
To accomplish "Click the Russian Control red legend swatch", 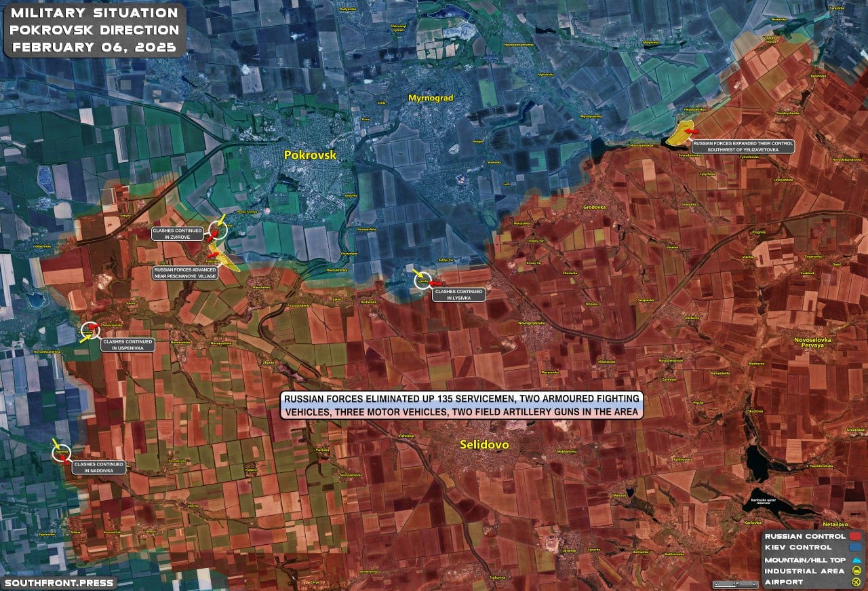I will pyautogui.click(x=857, y=536).
